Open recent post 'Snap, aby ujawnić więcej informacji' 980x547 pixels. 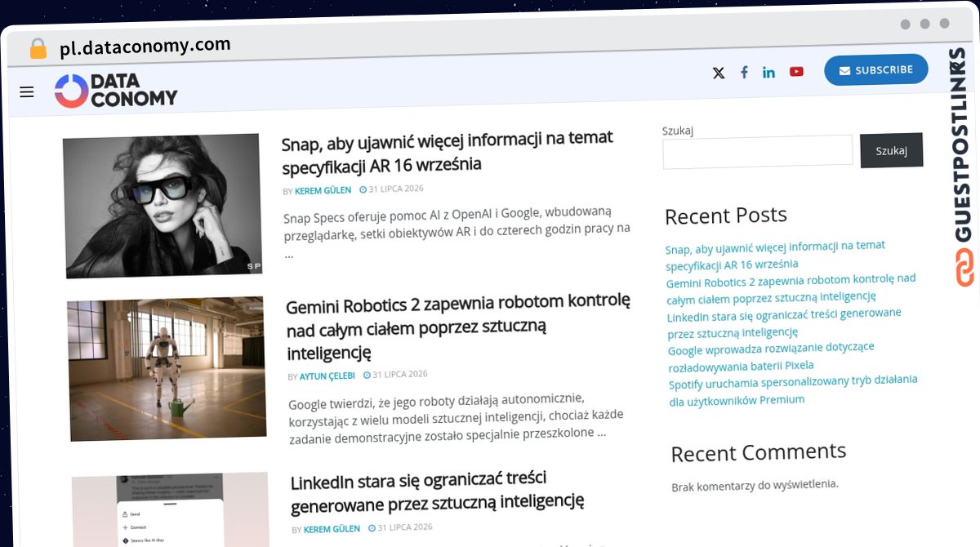(775, 256)
